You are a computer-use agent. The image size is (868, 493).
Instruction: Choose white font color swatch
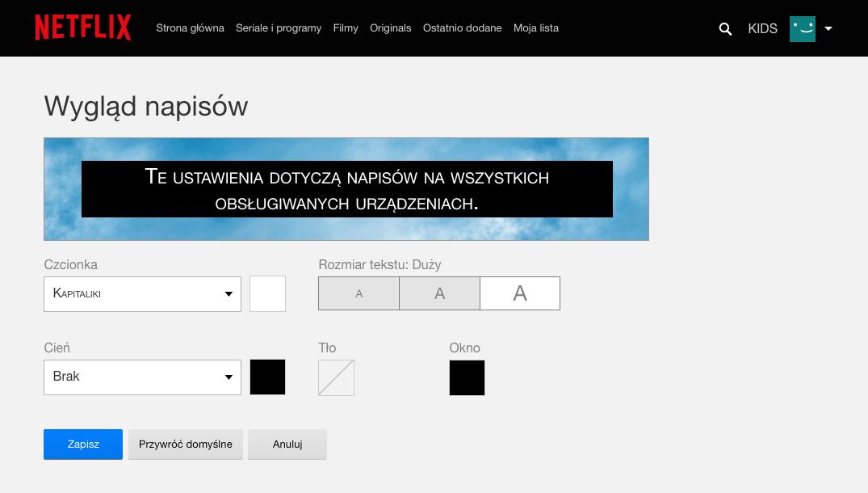tap(267, 294)
